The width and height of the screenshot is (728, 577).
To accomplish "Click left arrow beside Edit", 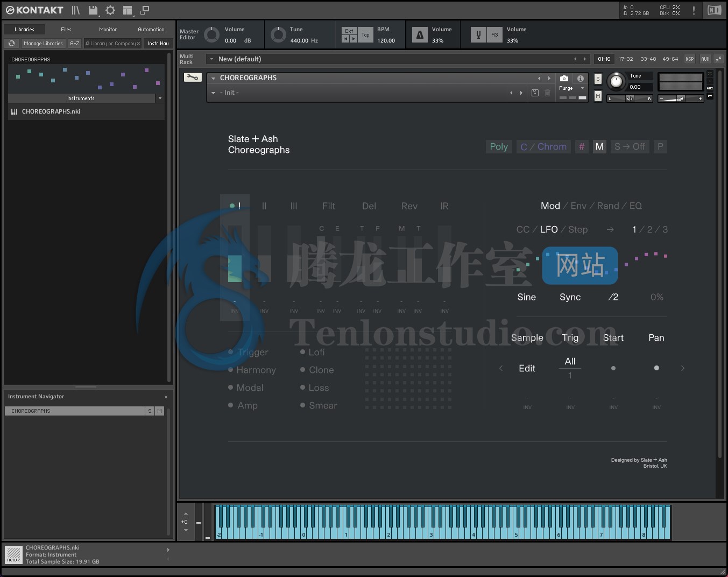I will tap(501, 368).
